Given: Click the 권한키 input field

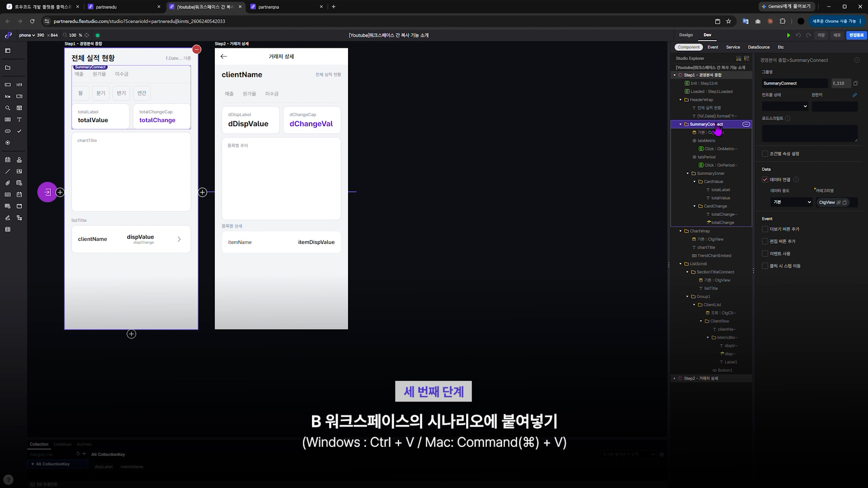Looking at the screenshot, I should coord(835,107).
